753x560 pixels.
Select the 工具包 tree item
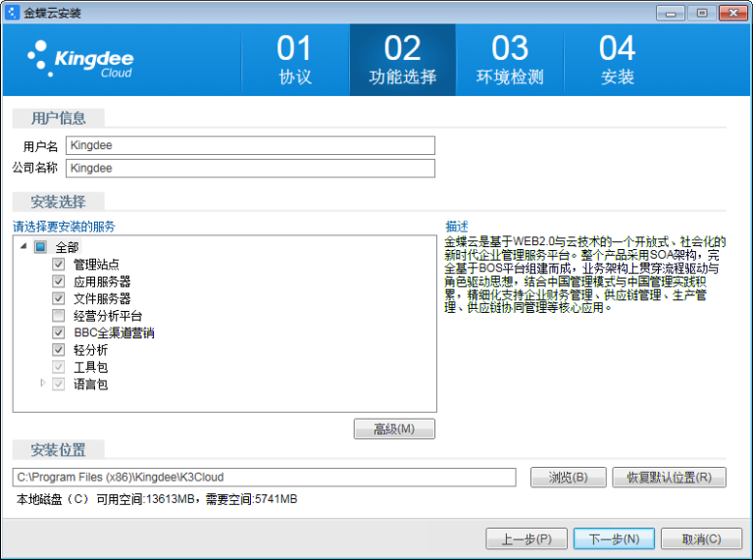click(x=90, y=367)
